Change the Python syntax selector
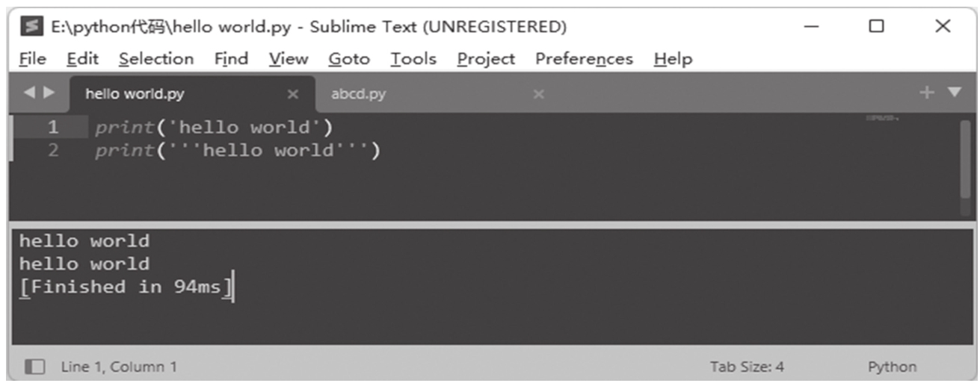 point(892,367)
